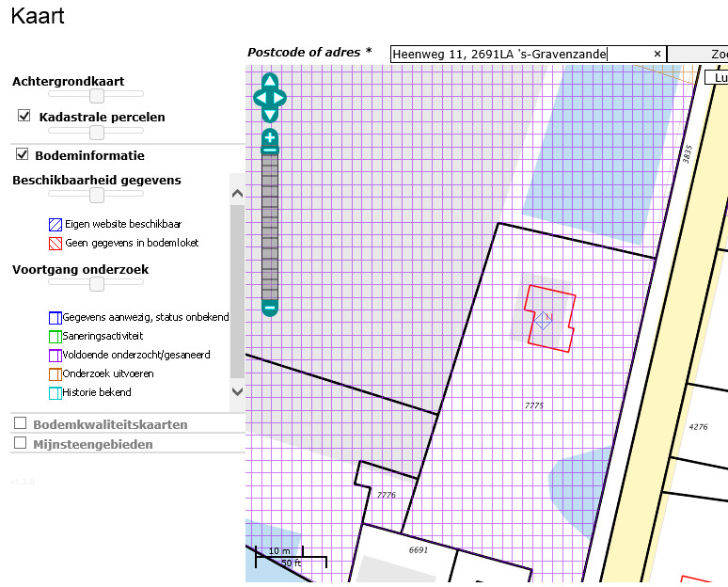Pan the map down with the arrow
The image size is (728, 587).
[270, 115]
